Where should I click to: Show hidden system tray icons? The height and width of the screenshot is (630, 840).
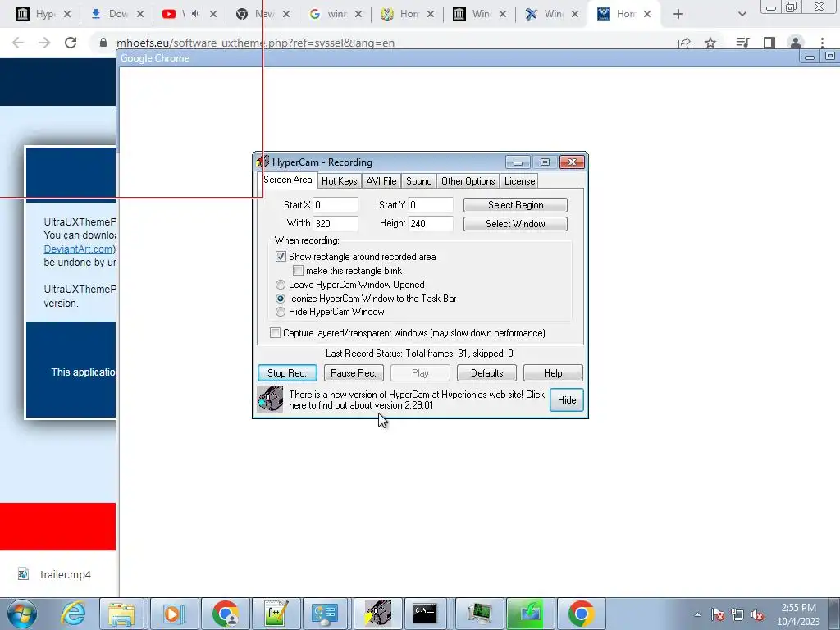(x=697, y=615)
